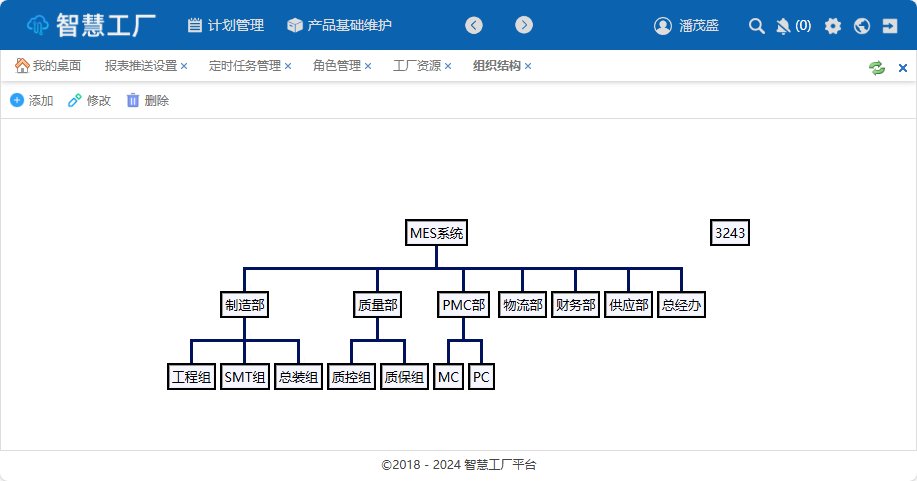Switch to the 我的桌面 tab
This screenshot has width=917, height=481.
[x=48, y=66]
